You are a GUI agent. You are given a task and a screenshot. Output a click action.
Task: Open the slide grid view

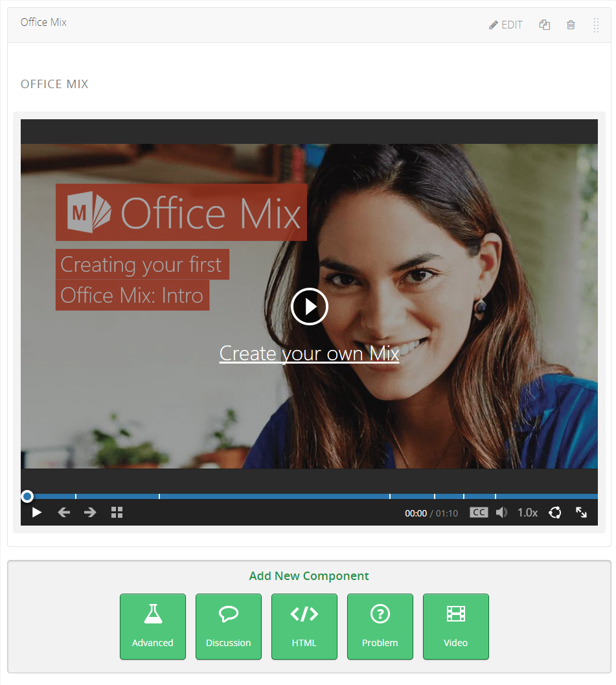point(117,513)
